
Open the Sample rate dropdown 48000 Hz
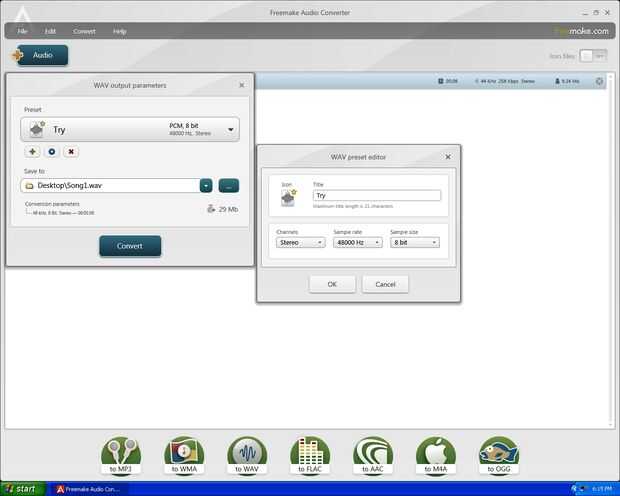point(357,242)
